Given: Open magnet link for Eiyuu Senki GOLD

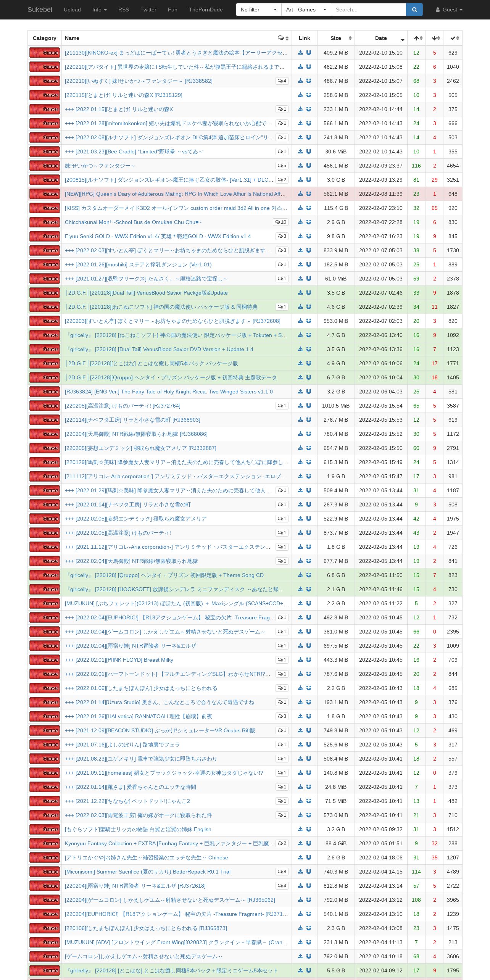Looking at the screenshot, I should click(309, 236).
